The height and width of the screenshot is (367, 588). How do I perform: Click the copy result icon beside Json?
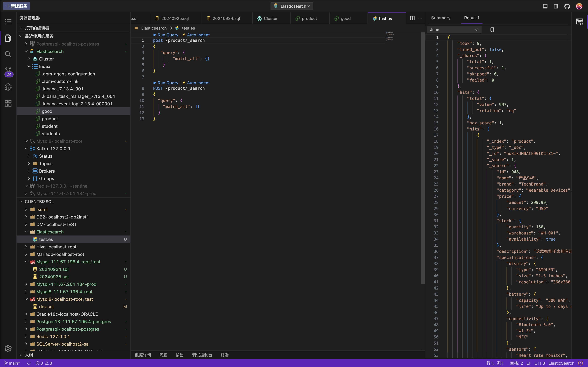pos(492,30)
